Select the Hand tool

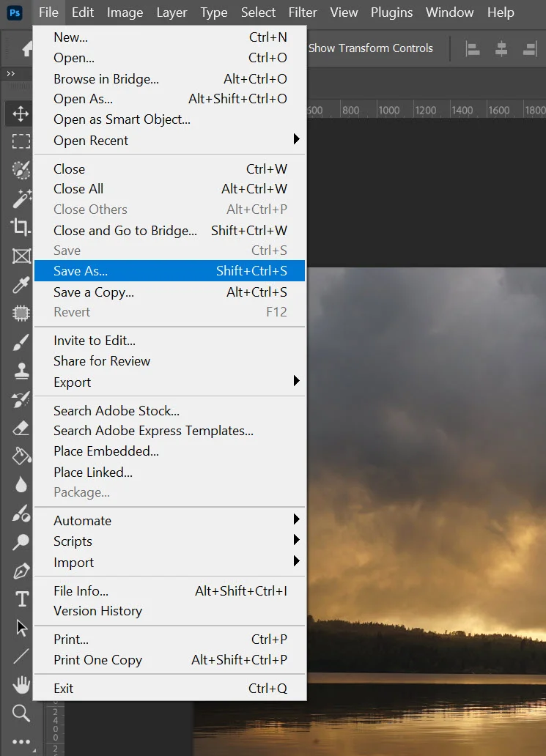click(x=21, y=685)
